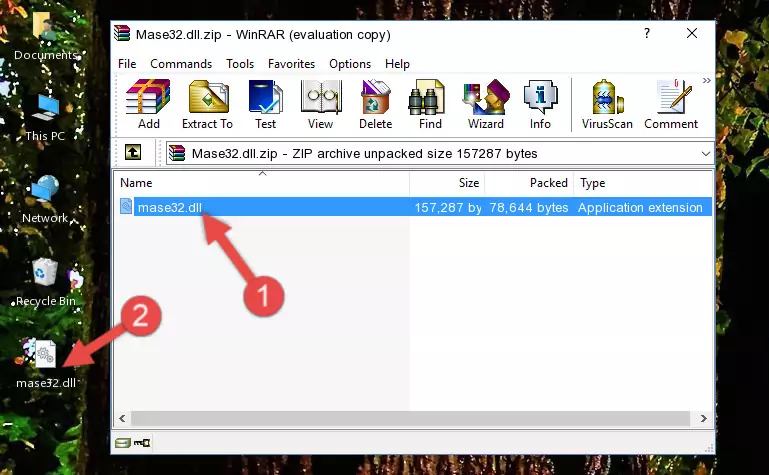Open the Favorites menu
The width and height of the screenshot is (769, 475).
click(291, 64)
